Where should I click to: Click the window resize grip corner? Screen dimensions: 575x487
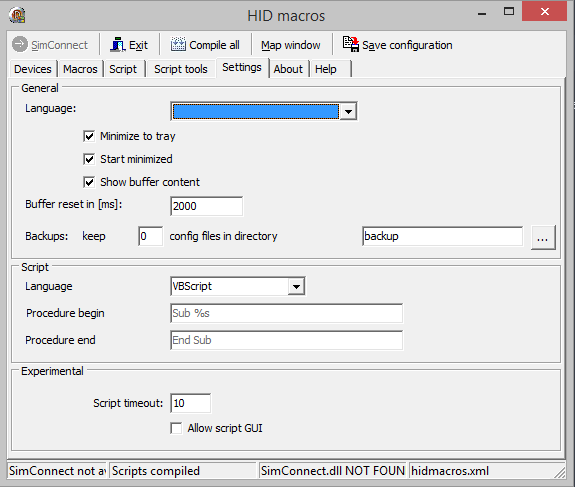pos(560,472)
